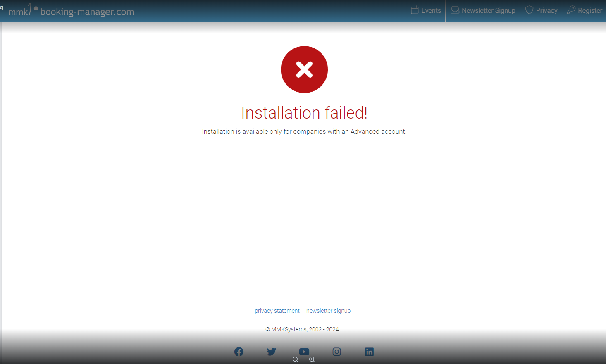Open the Events menu item

(x=426, y=10)
